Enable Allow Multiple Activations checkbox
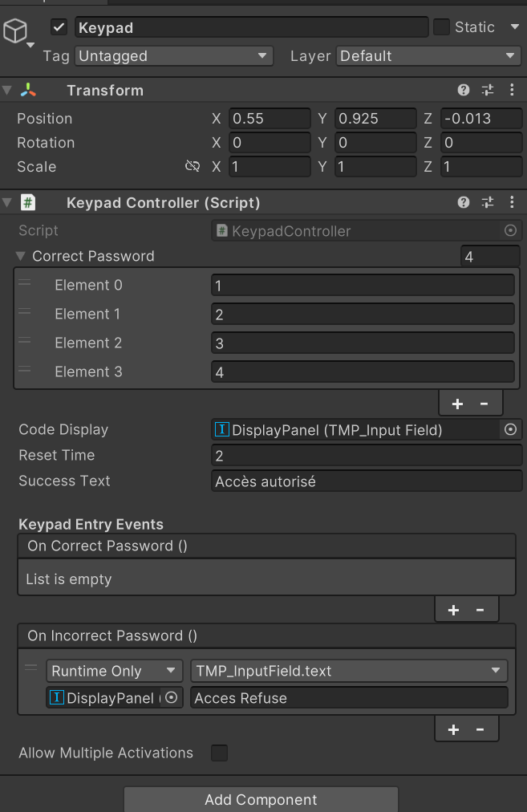This screenshot has height=812, width=527. tap(219, 753)
